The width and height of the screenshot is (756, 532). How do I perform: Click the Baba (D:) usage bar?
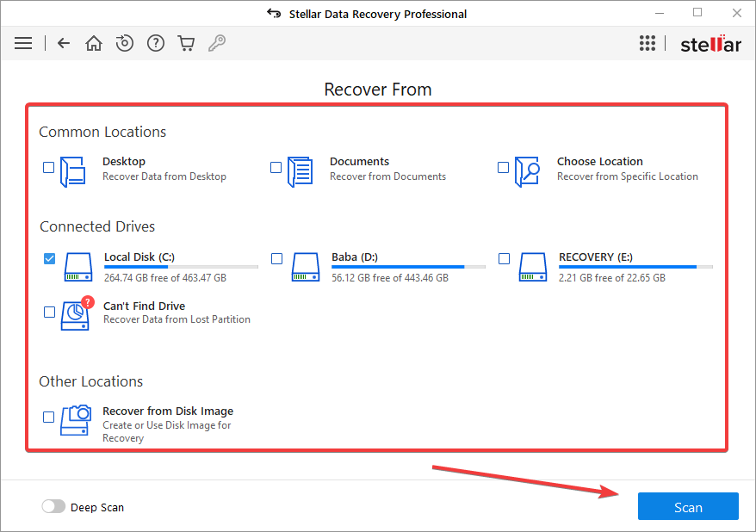tap(408, 267)
